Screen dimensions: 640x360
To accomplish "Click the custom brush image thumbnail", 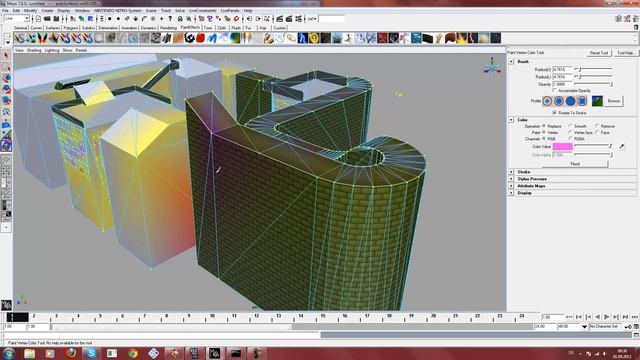I will point(597,101).
